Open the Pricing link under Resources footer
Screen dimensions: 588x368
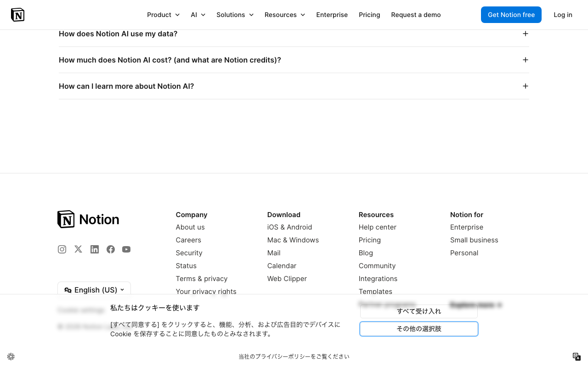pyautogui.click(x=369, y=240)
